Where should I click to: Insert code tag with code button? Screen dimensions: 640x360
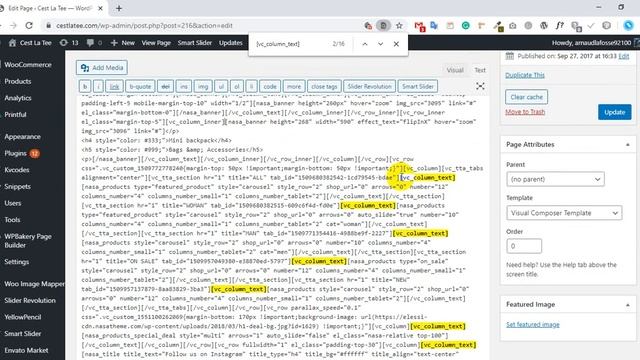pyautogui.click(x=270, y=87)
